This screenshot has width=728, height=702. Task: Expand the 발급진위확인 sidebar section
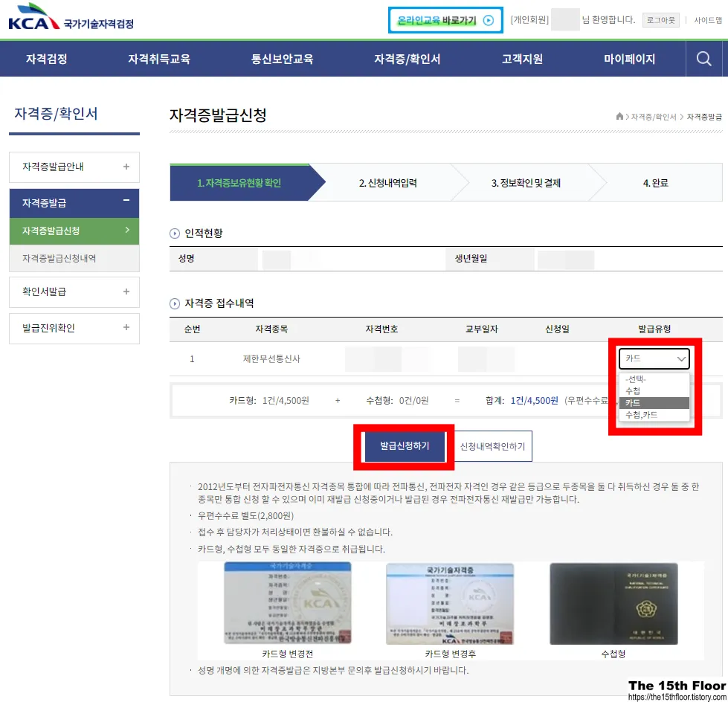(x=74, y=328)
